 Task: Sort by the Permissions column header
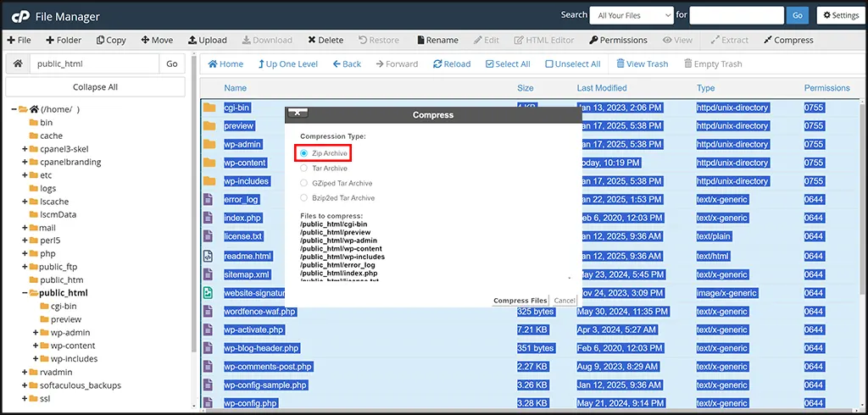point(827,88)
